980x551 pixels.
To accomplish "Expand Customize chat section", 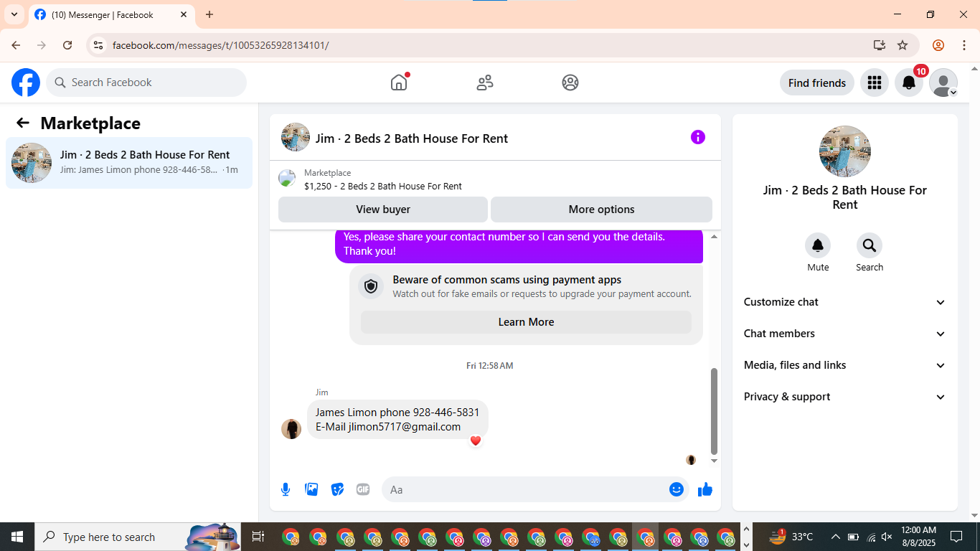I will pyautogui.click(x=845, y=302).
